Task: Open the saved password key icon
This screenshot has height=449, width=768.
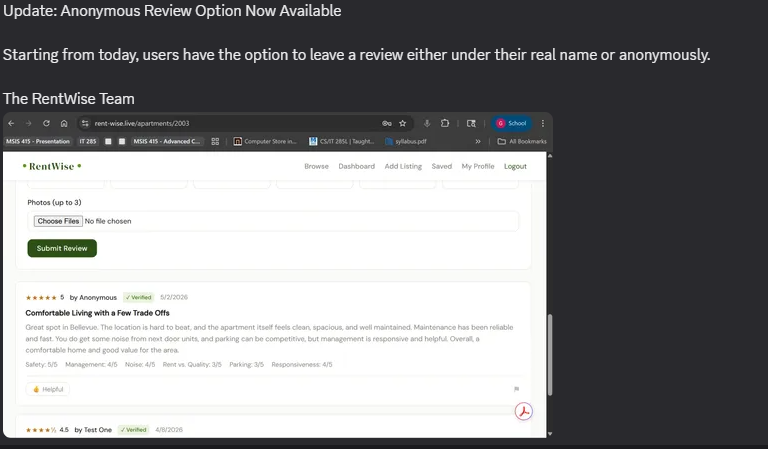Action: (386, 123)
